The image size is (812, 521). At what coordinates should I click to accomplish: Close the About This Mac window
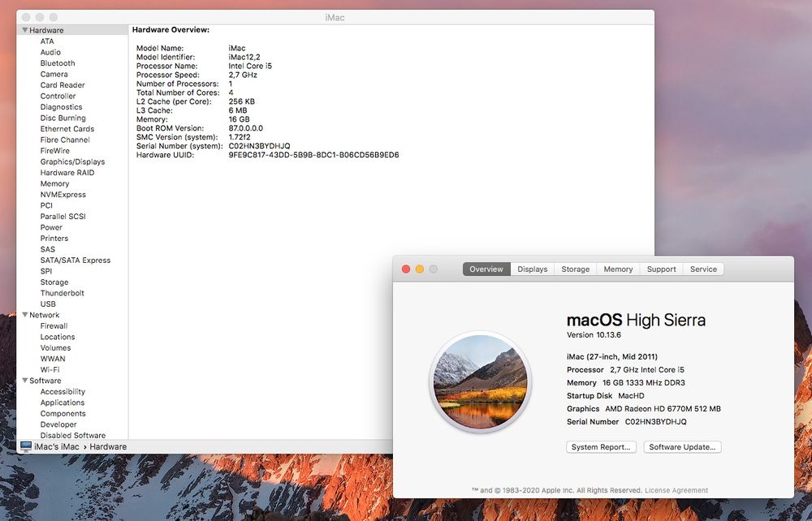406,269
